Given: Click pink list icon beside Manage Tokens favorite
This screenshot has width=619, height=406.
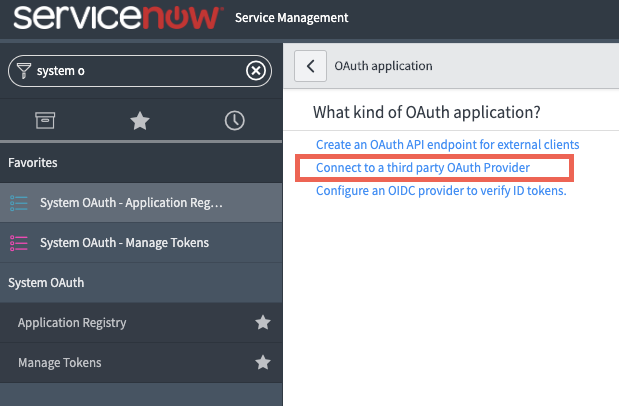Looking at the screenshot, I should (19, 243).
